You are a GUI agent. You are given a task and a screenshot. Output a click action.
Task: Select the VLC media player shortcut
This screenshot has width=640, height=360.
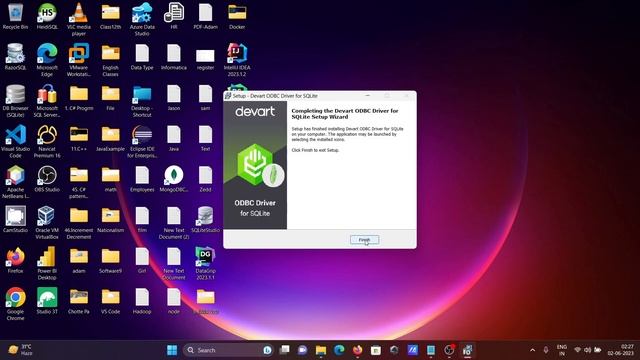(79, 19)
